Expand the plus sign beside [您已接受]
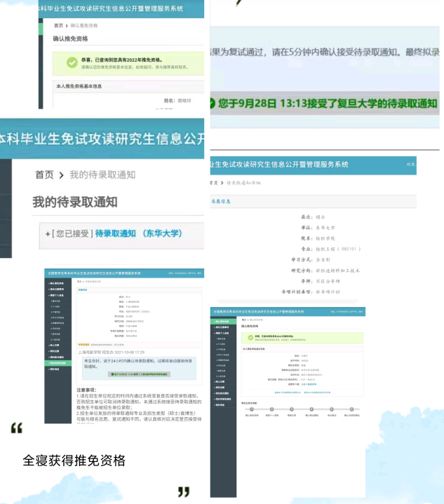Screen dimensions: 444x504 tap(48, 233)
